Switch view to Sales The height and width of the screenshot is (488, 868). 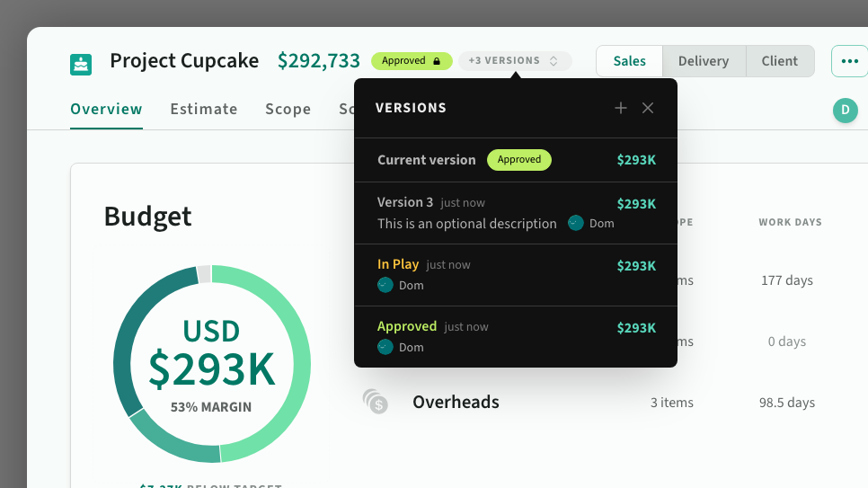click(x=629, y=61)
